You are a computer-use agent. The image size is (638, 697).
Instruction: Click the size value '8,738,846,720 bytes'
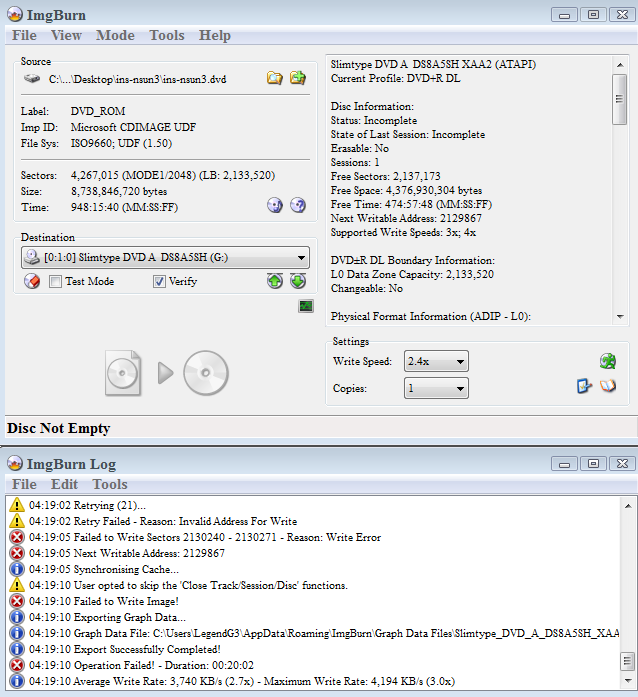(x=119, y=192)
